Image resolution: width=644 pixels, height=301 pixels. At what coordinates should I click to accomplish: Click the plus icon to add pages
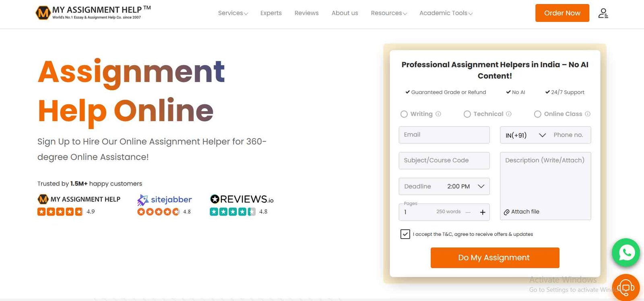coord(483,212)
